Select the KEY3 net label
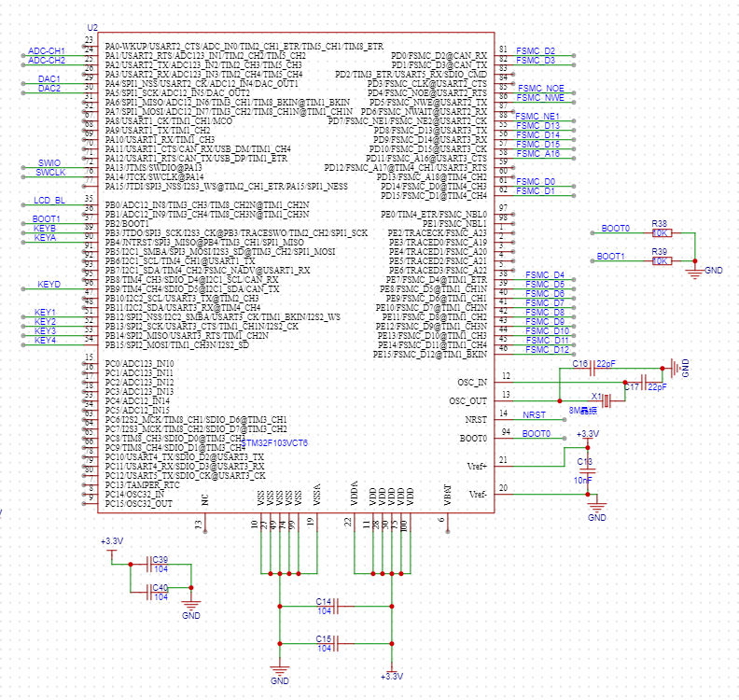Viewport: 739px width, 700px height. pyautogui.click(x=45, y=331)
